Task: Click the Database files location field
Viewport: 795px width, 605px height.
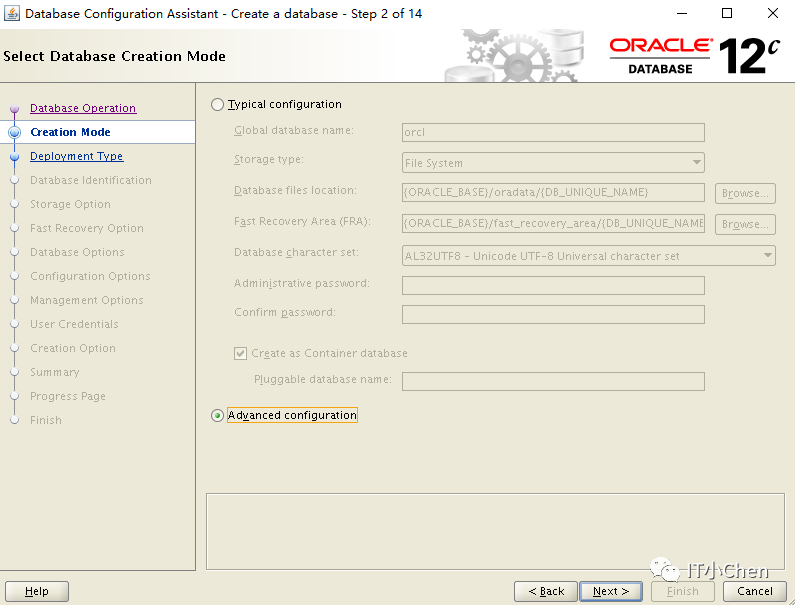Action: (553, 193)
